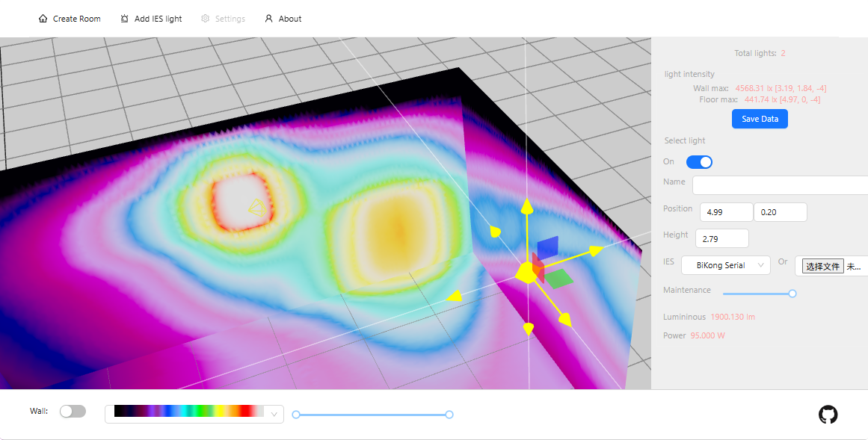Click the blue plane handle of the gizmo
Screen dimensions: 868x440
[x=547, y=247]
